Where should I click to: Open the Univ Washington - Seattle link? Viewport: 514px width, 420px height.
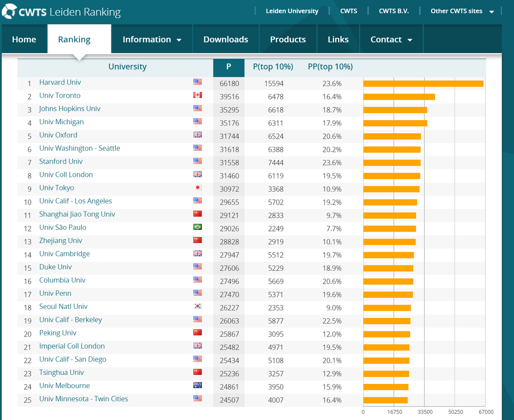pos(80,148)
